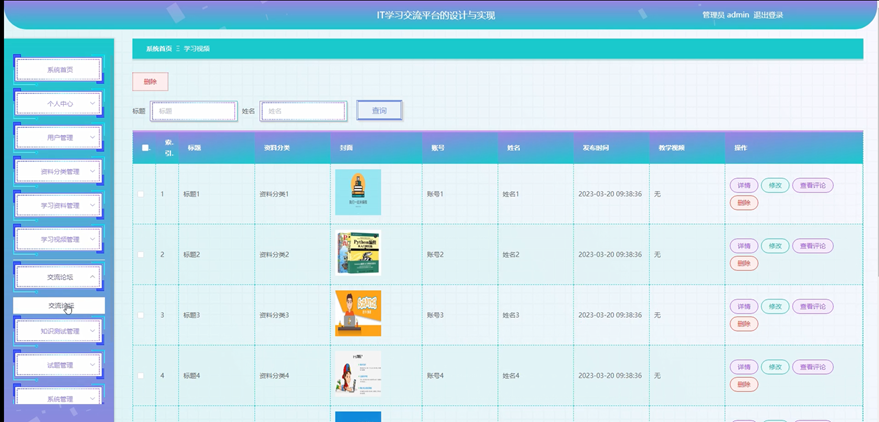Click the top 删除 batch delete button
The image size is (879, 422).
click(x=150, y=81)
